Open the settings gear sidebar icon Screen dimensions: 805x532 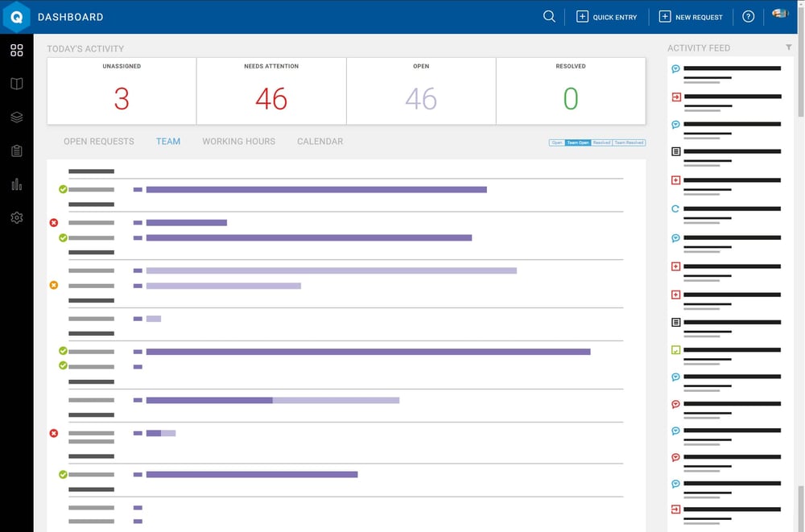point(16,217)
